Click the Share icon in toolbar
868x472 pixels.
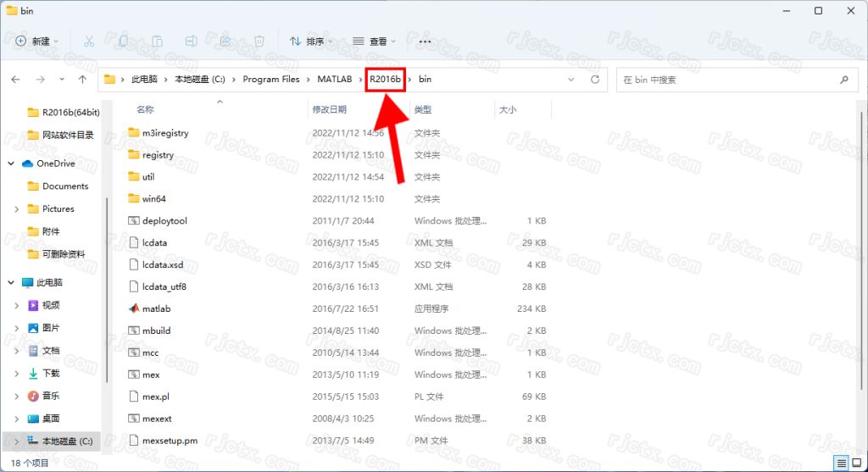[225, 41]
